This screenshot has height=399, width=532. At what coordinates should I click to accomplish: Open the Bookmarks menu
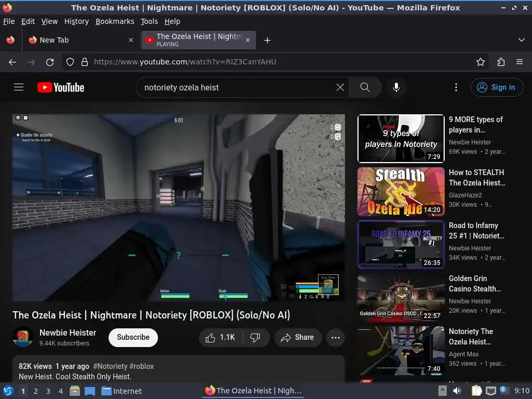pyautogui.click(x=115, y=21)
